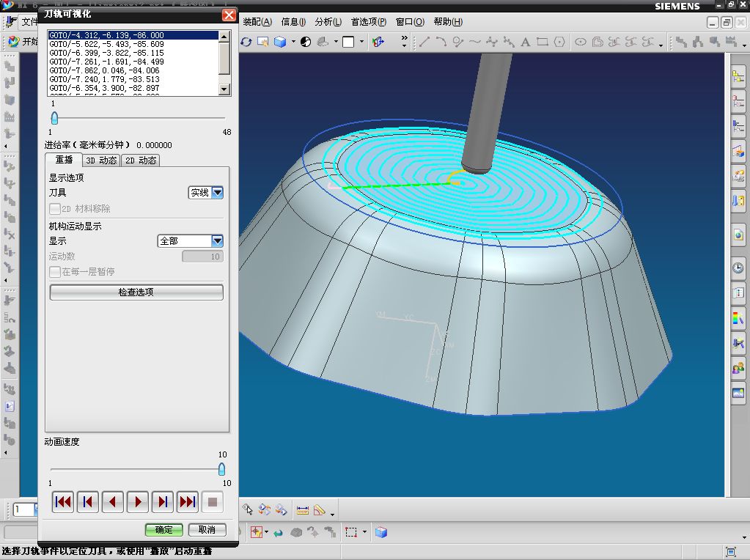Expand the selection rectangle dropdown arrow
This screenshot has width=750, height=560.
click(364, 532)
